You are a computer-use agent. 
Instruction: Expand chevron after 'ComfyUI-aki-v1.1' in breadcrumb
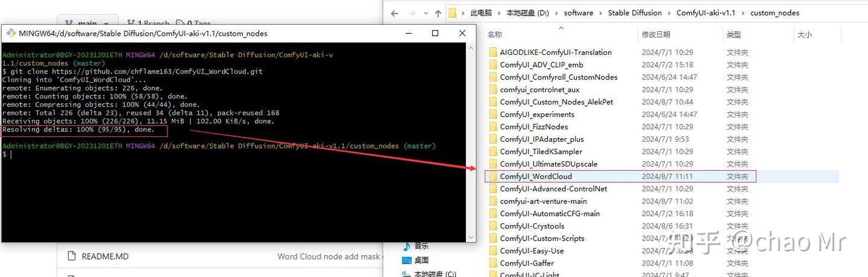(742, 13)
